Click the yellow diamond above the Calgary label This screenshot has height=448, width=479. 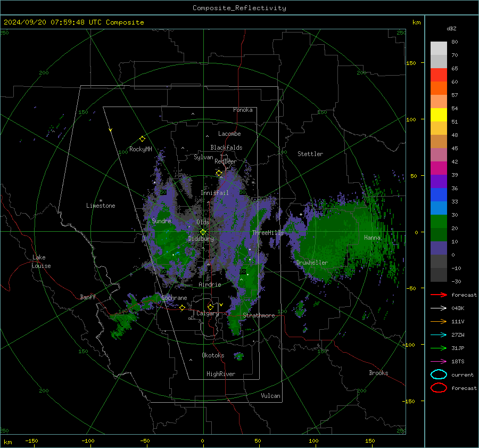pyautogui.click(x=210, y=307)
